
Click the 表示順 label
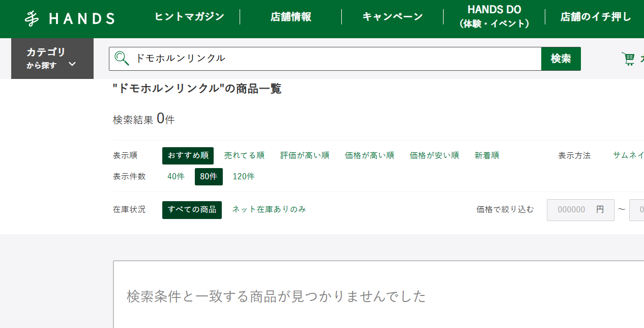pyautogui.click(x=125, y=156)
